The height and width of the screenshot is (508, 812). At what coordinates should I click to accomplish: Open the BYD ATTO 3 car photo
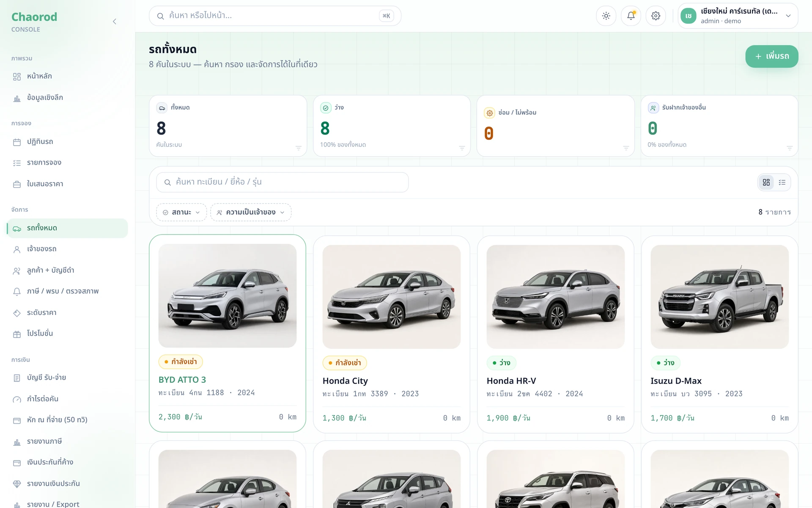click(228, 295)
